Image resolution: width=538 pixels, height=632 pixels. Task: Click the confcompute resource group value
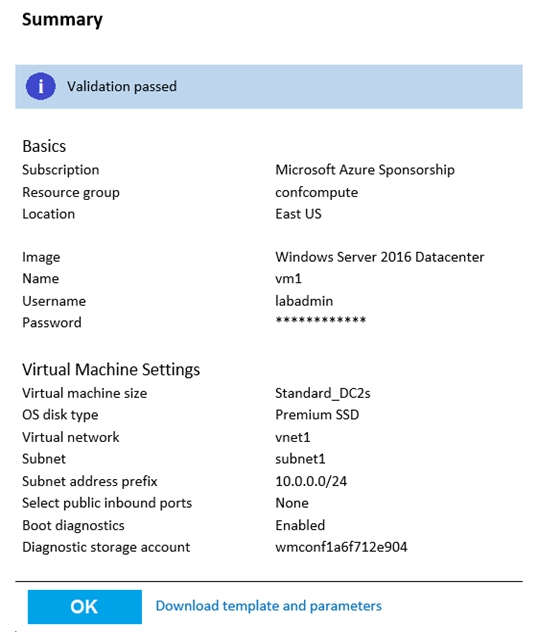coord(316,192)
